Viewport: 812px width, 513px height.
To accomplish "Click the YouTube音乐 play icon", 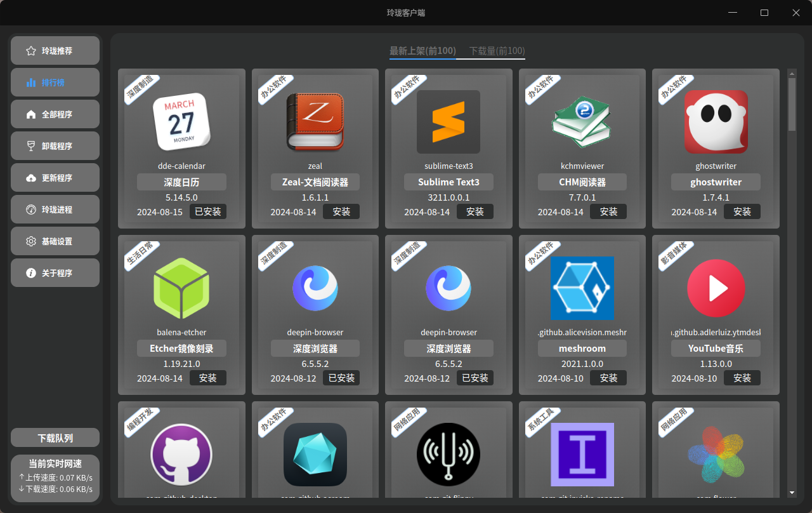I will (716, 288).
